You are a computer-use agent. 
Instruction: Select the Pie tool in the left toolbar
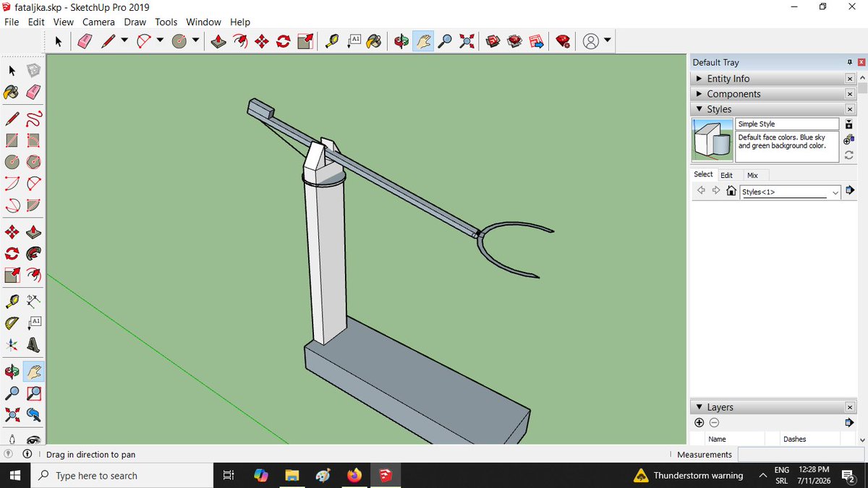(33, 205)
